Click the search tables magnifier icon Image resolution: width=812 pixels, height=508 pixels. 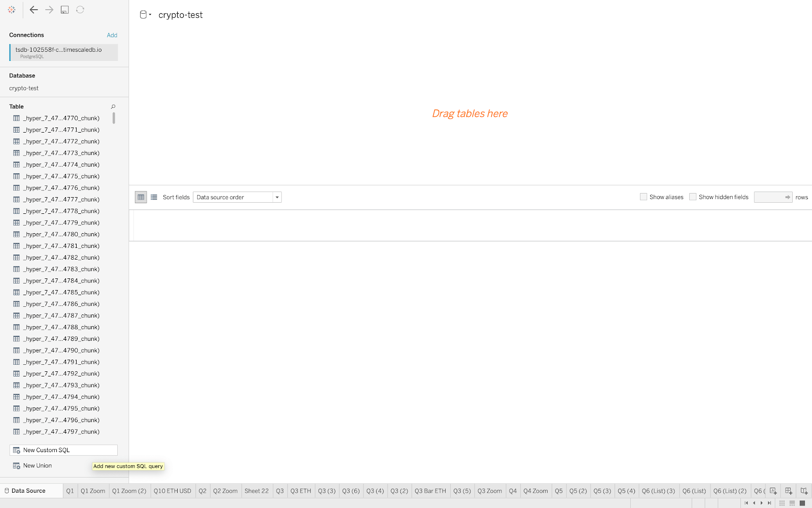point(113,107)
